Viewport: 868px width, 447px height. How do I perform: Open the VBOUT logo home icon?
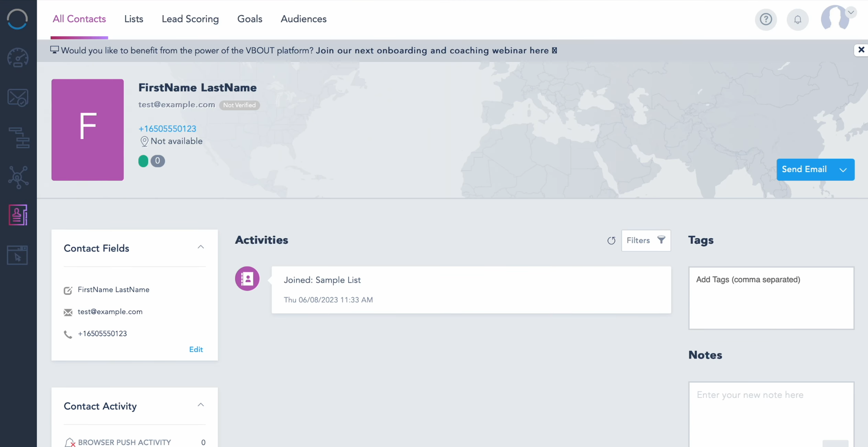pyautogui.click(x=17, y=19)
